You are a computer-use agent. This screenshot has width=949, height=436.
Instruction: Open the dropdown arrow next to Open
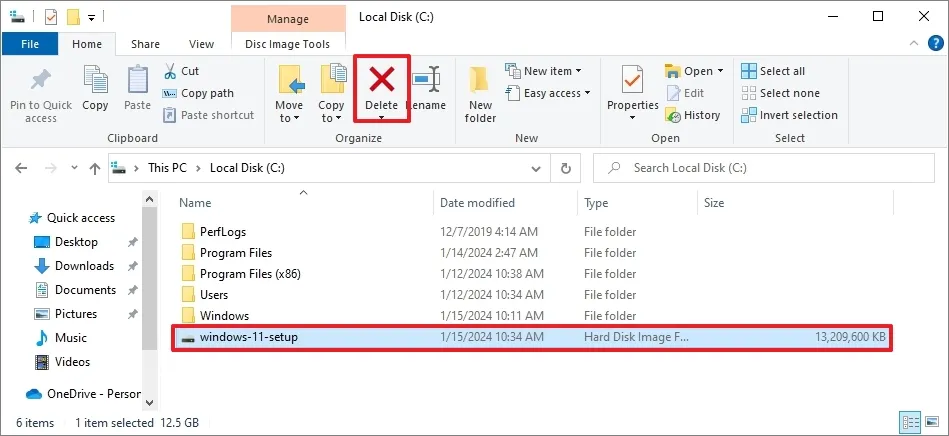click(x=720, y=71)
